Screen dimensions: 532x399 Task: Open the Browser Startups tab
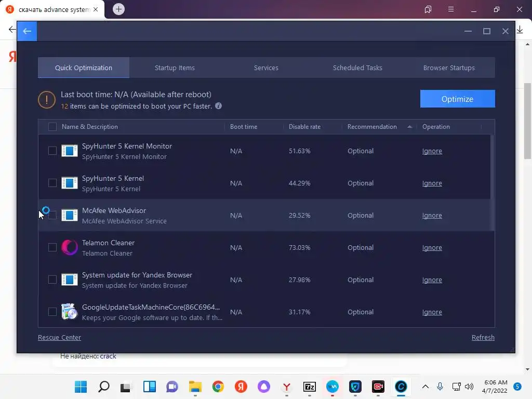tap(449, 68)
